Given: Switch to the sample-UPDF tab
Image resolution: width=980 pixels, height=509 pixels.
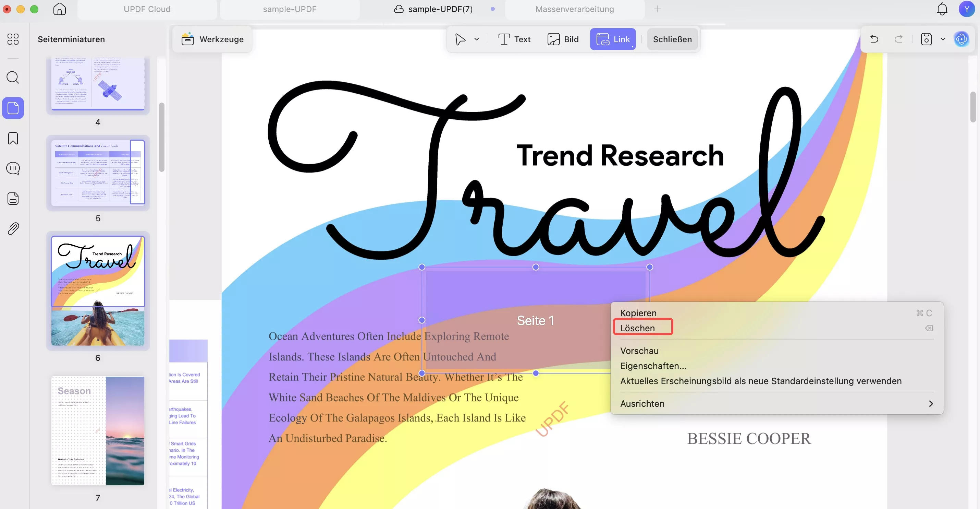Looking at the screenshot, I should (x=290, y=9).
